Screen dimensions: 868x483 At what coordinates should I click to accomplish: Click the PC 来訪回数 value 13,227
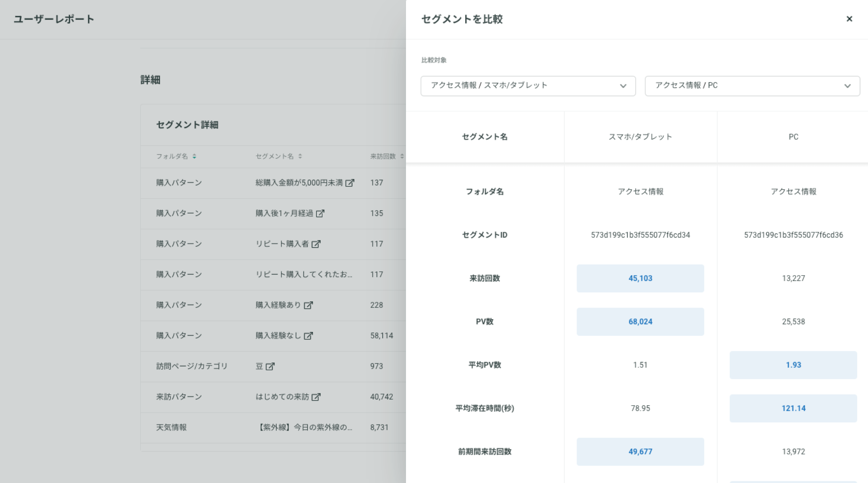coord(793,278)
